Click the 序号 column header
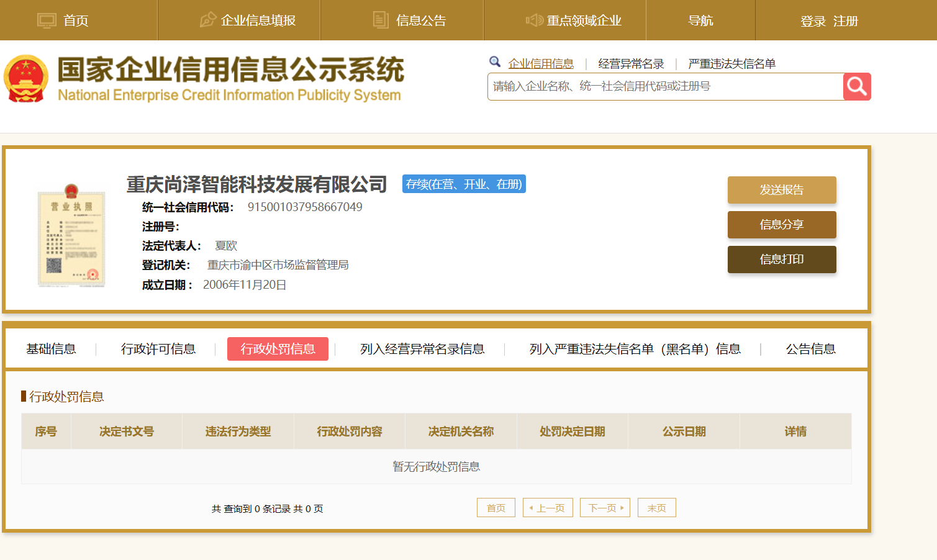The height and width of the screenshot is (560, 937). (x=46, y=431)
